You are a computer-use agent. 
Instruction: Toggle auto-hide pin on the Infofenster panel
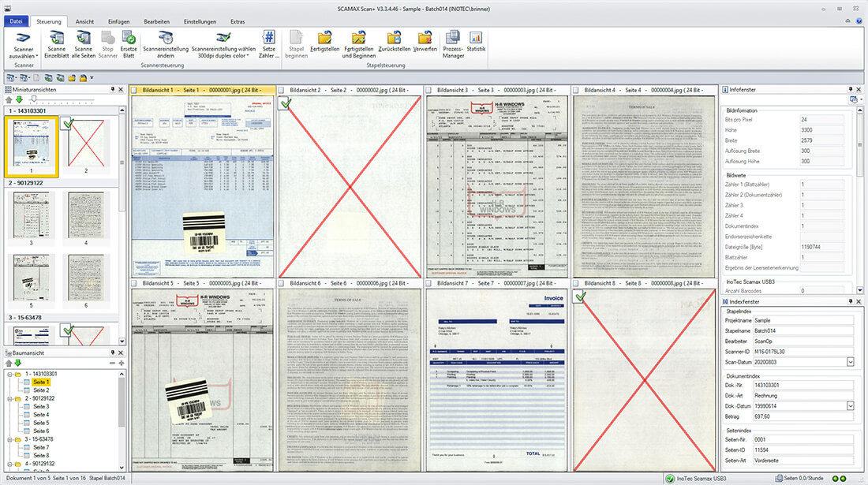[850, 89]
